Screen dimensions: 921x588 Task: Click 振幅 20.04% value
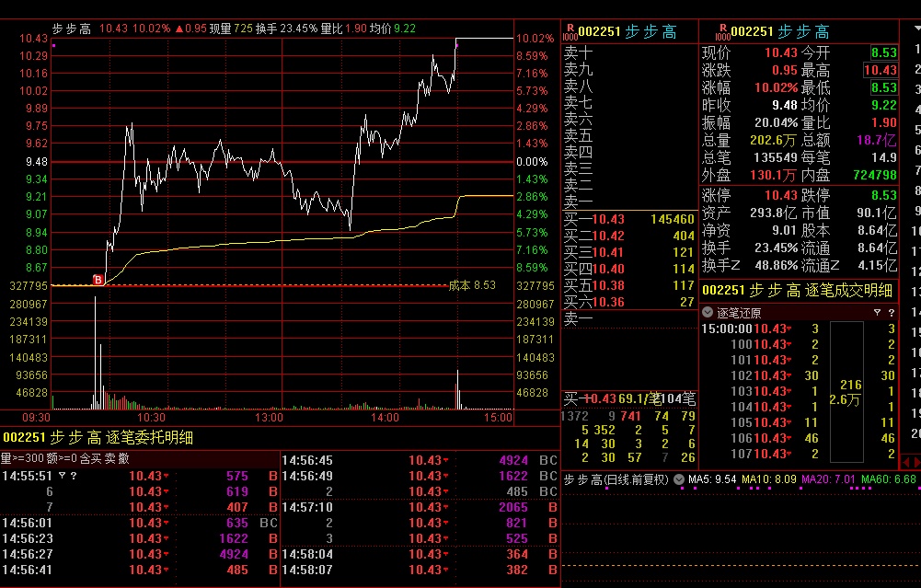pyautogui.click(x=776, y=122)
